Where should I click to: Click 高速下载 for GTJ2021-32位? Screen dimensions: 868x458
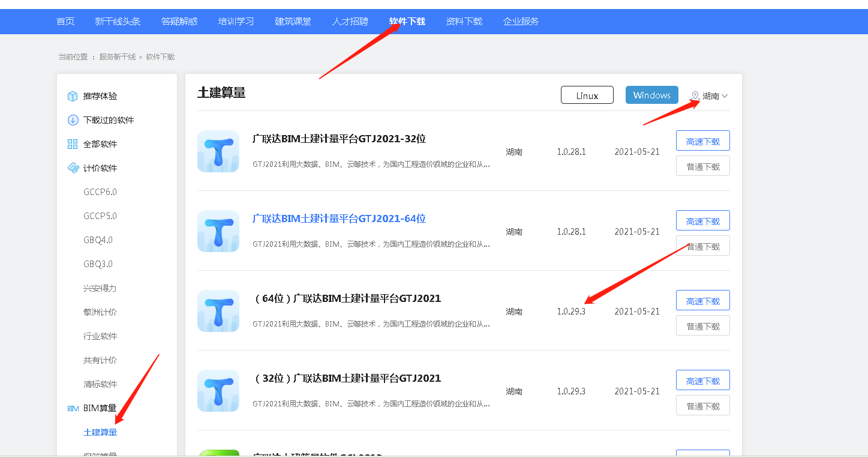703,140
